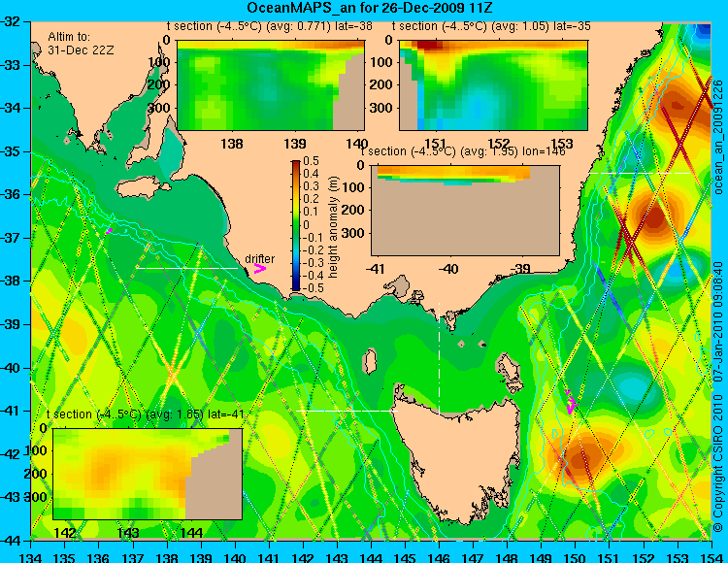Click the section heading with avg: 1.95
This screenshot has height=563, width=728.
[463, 151]
